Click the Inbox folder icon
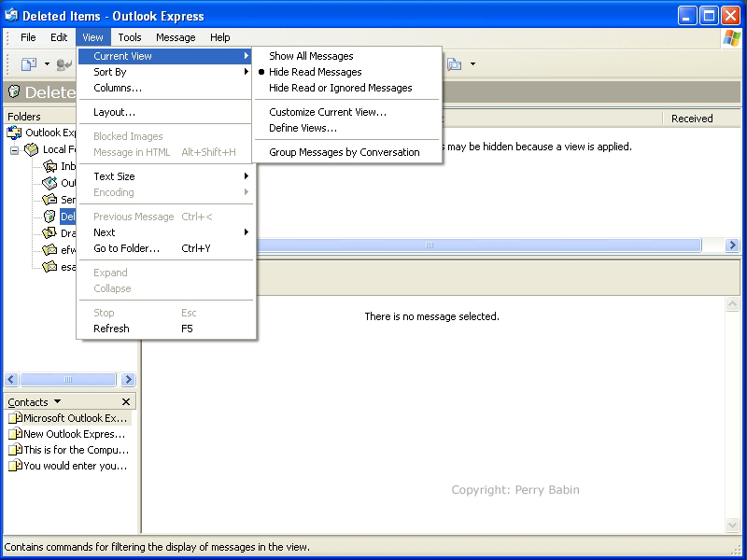The width and height of the screenshot is (747, 560). tap(50, 166)
